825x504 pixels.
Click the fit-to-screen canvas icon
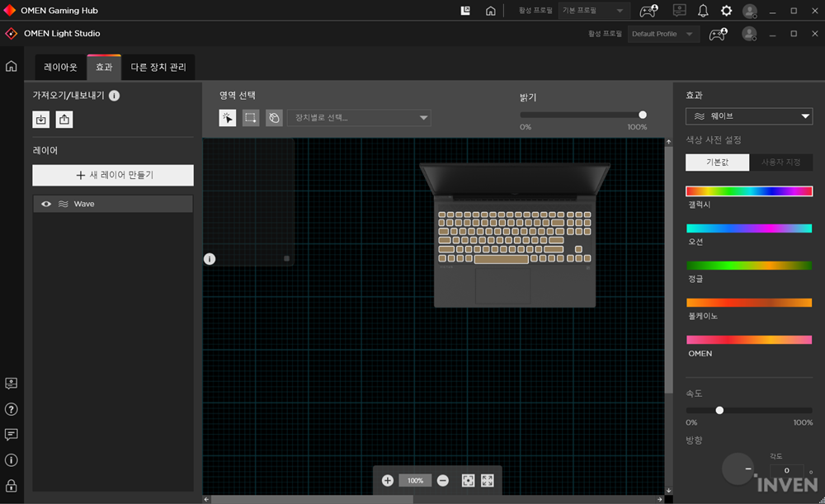pos(468,480)
